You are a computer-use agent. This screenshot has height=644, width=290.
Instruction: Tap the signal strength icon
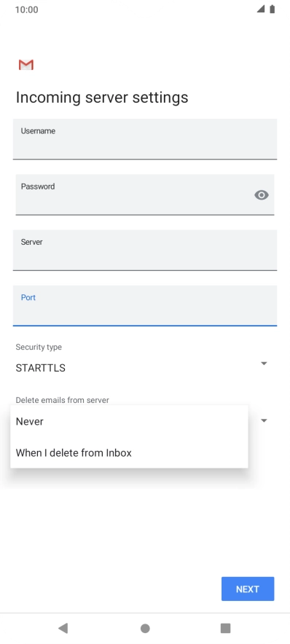click(x=261, y=9)
